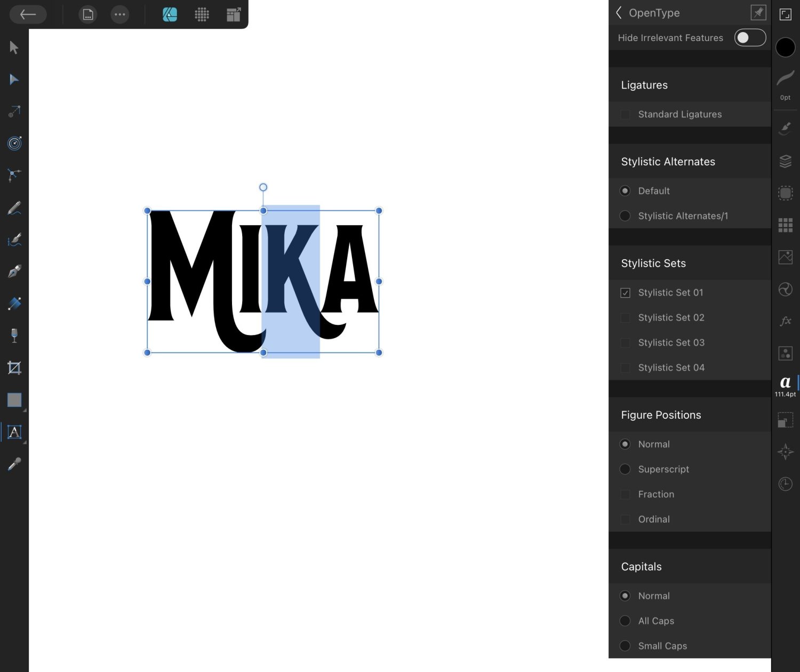Image resolution: width=800 pixels, height=672 pixels.
Task: Select the Pen tool
Action: (14, 271)
